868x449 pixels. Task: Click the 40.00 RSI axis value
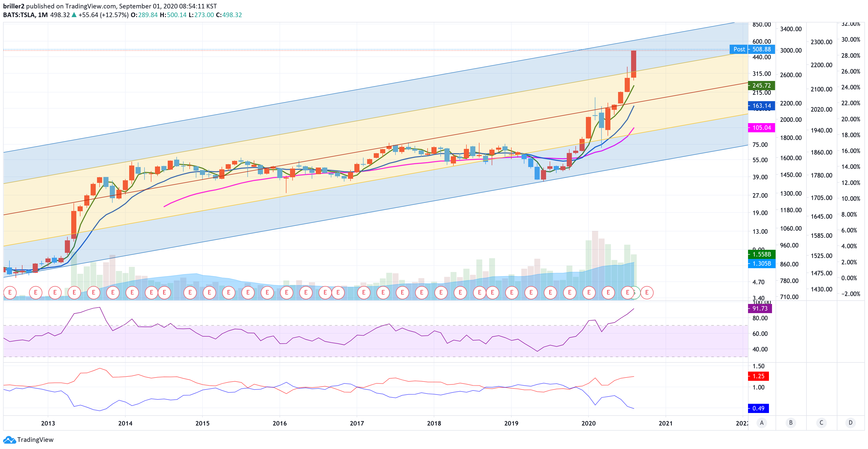[760, 350]
